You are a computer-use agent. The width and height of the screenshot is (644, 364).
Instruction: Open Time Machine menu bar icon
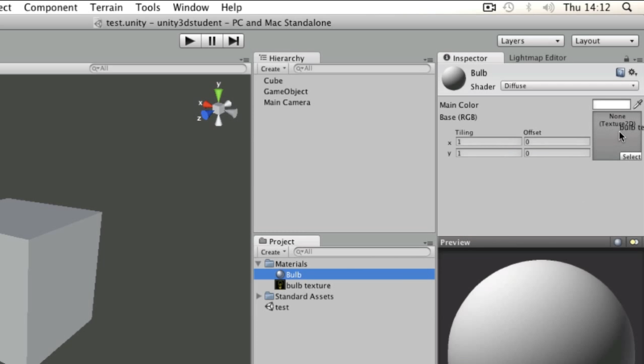(509, 7)
